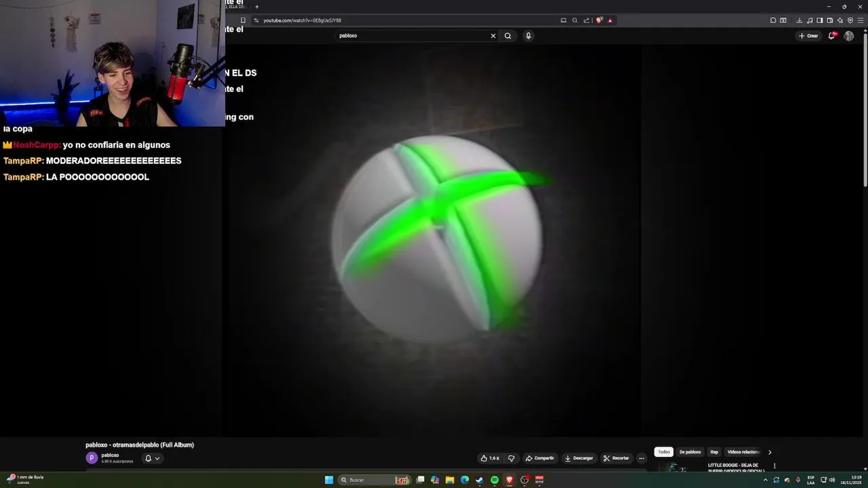Open a new browser tab with plus

pos(256,7)
